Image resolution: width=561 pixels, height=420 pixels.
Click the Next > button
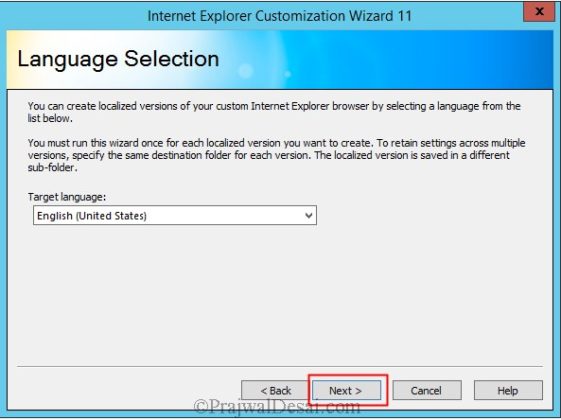coord(346,390)
